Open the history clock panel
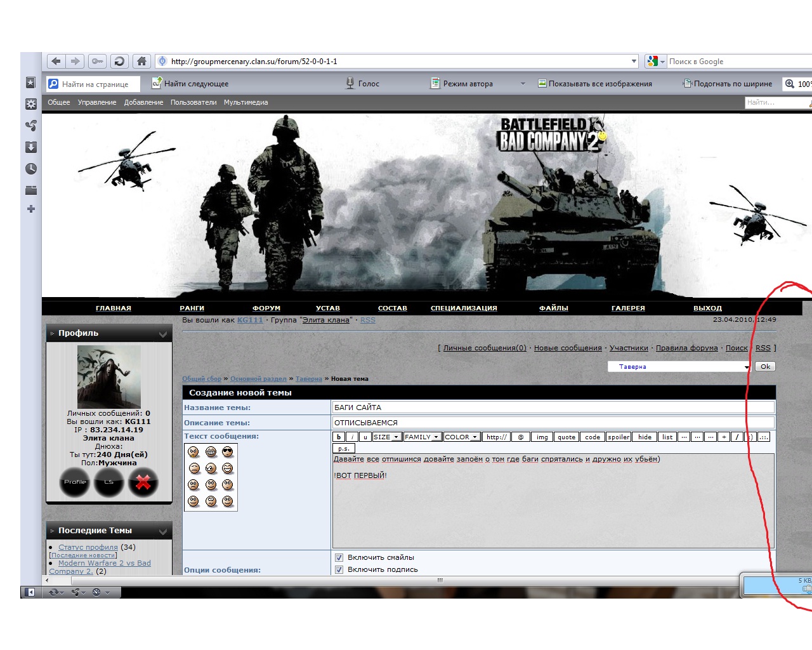This screenshot has width=812, height=650. 30,169
